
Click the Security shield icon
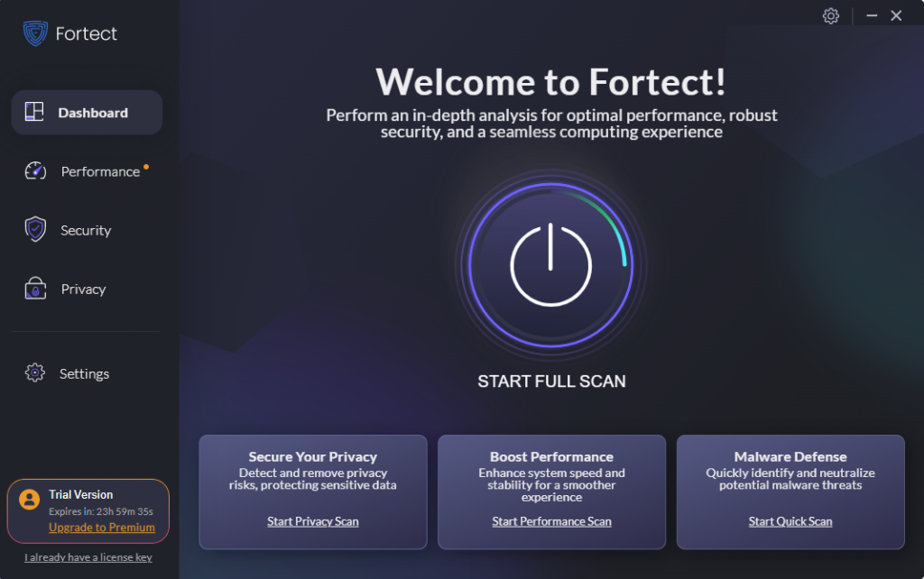(x=34, y=230)
